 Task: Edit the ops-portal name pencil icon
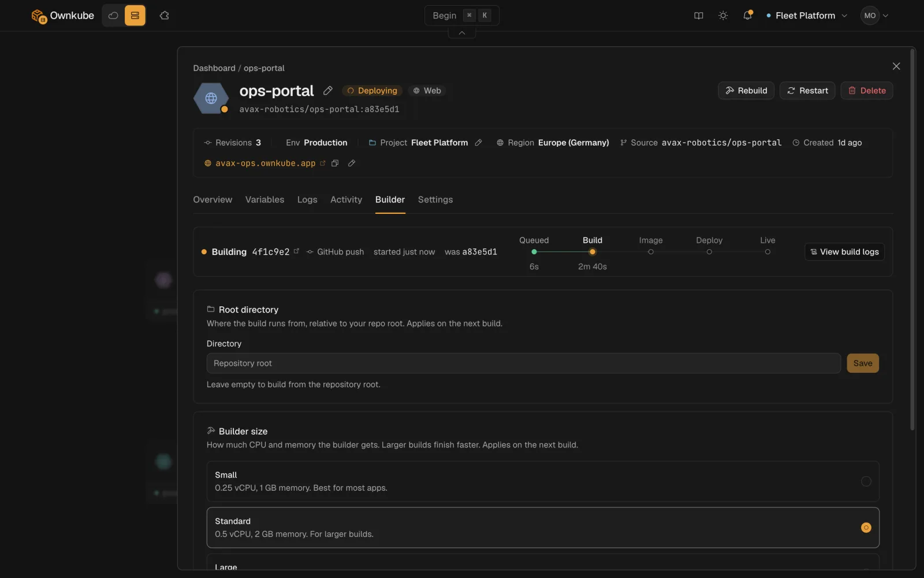click(x=328, y=91)
